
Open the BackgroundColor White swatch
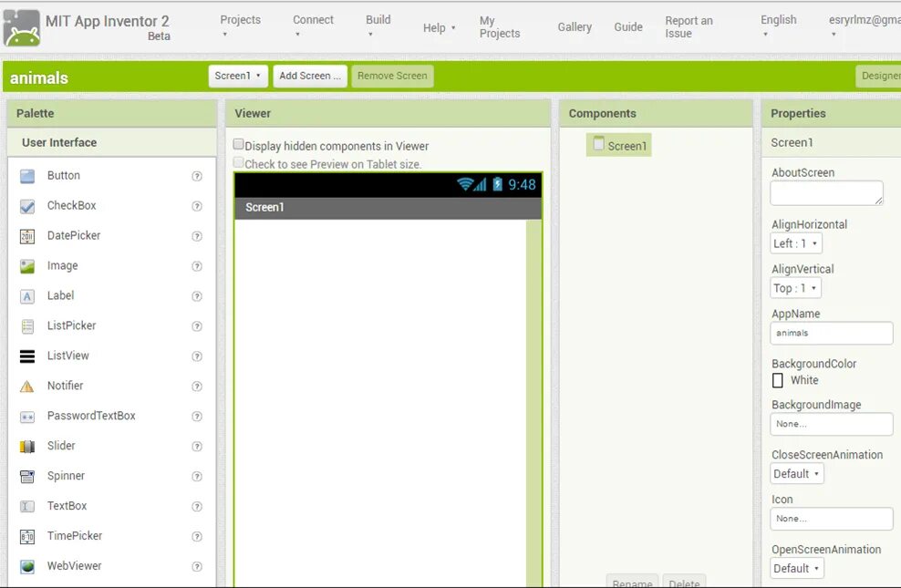(x=778, y=380)
